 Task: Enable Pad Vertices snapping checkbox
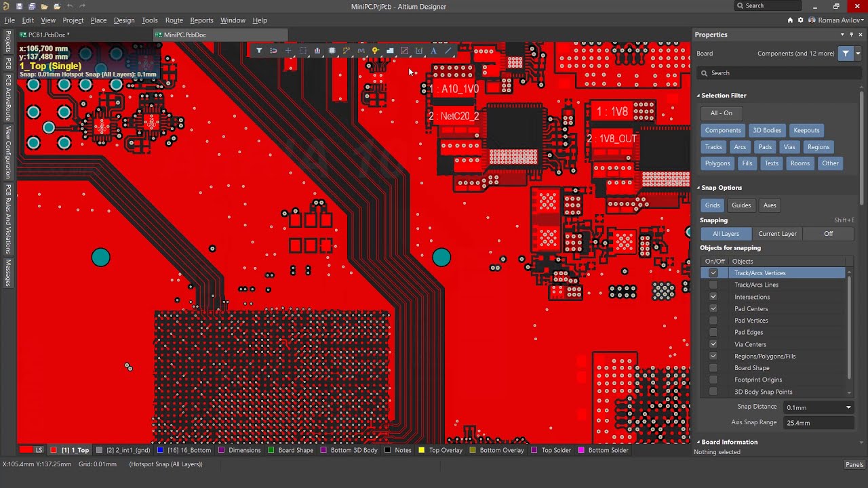713,321
